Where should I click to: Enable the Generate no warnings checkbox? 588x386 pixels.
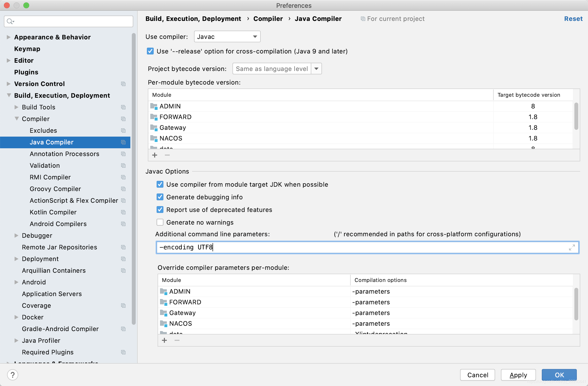[160, 222]
